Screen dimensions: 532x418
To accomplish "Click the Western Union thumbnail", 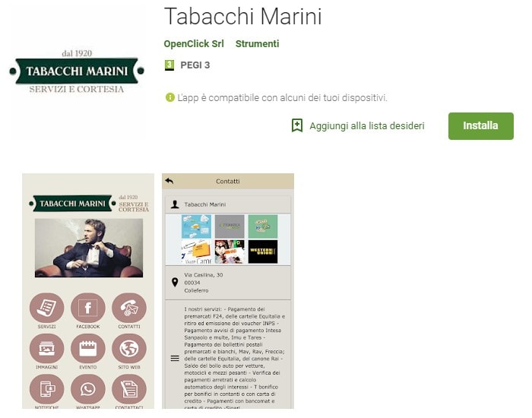I will (x=263, y=252).
